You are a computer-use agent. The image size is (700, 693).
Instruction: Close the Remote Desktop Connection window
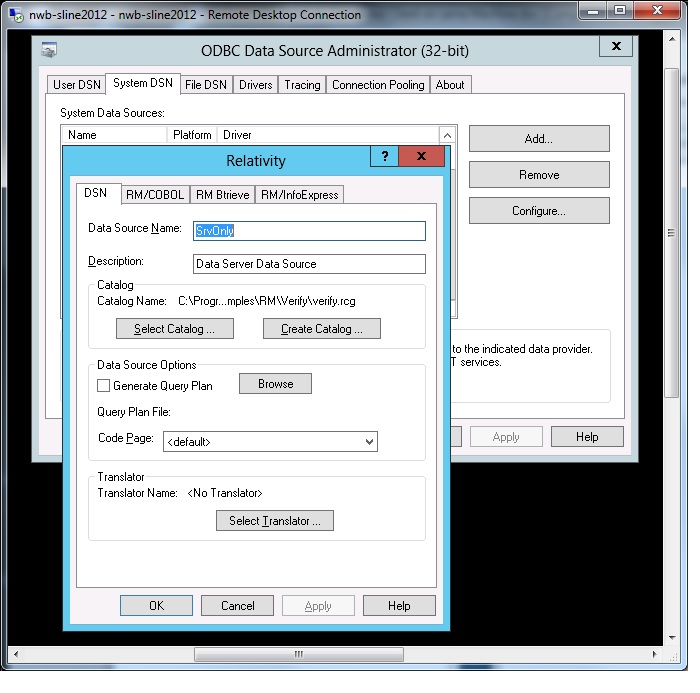click(x=657, y=10)
